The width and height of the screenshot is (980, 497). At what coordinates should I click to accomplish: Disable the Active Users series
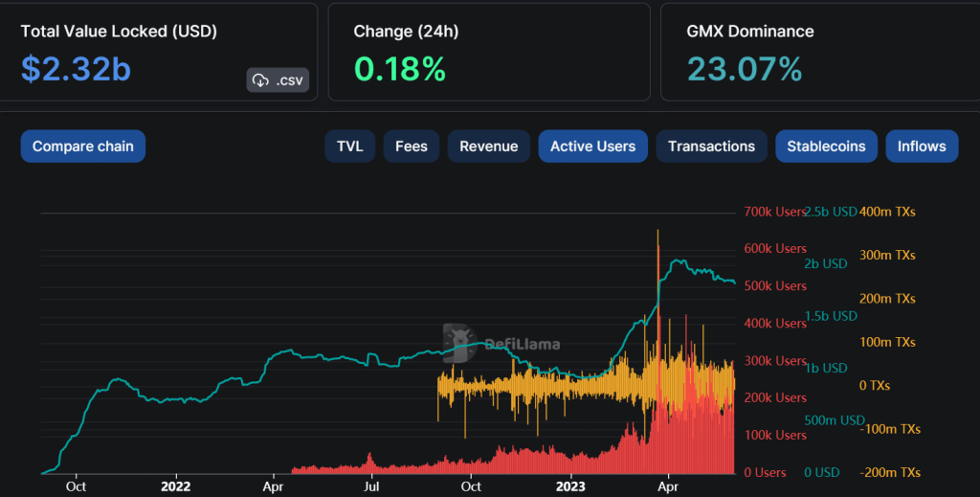(592, 147)
